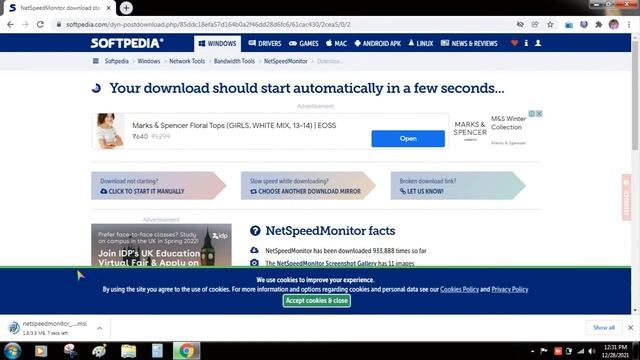Viewport: 640px width, 360px height.
Task: Go to Network Tools breadcrumb link
Action: 187,61
